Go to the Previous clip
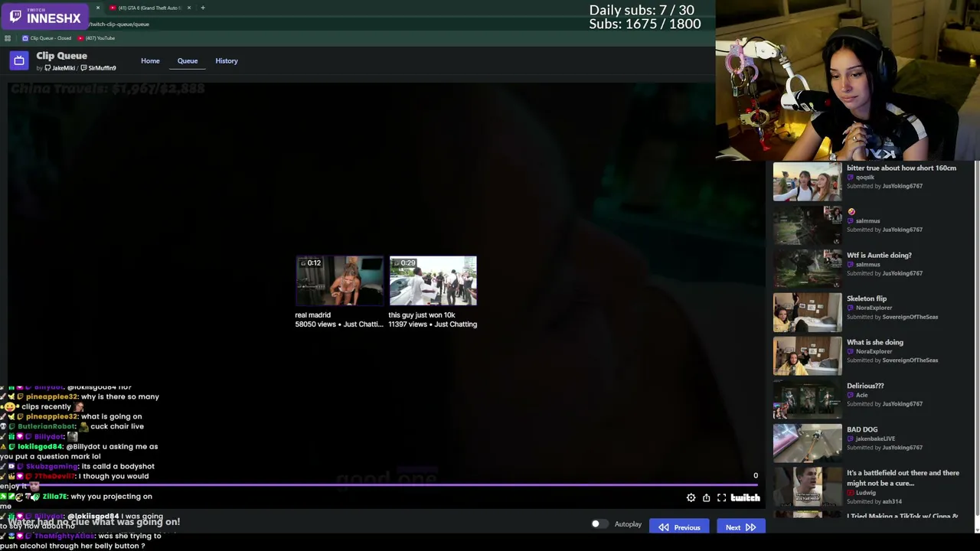 pyautogui.click(x=679, y=527)
